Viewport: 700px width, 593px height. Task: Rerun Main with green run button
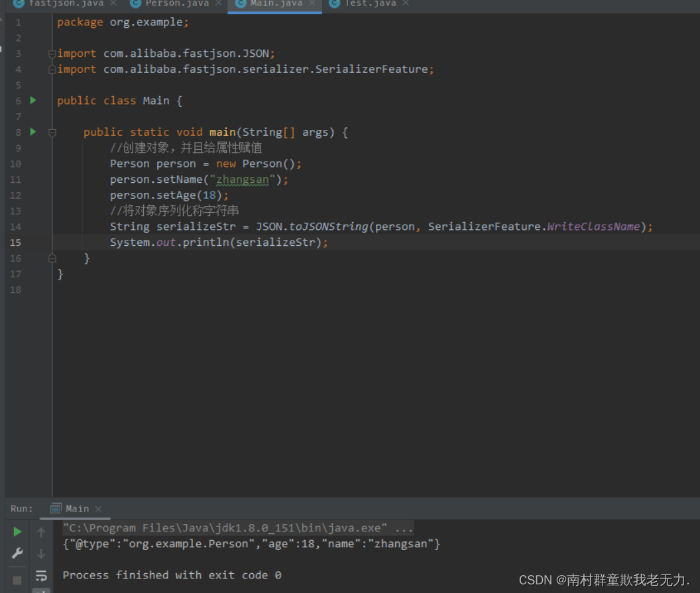(17, 532)
